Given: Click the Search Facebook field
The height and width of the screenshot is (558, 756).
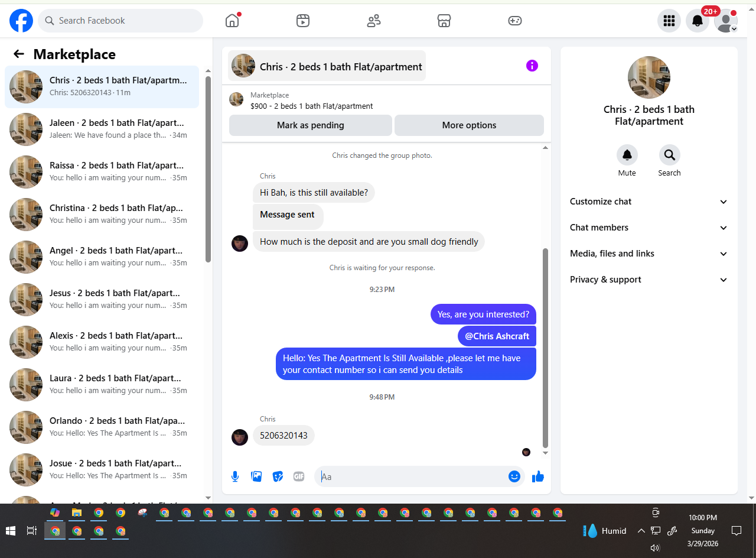Looking at the screenshot, I should [120, 21].
